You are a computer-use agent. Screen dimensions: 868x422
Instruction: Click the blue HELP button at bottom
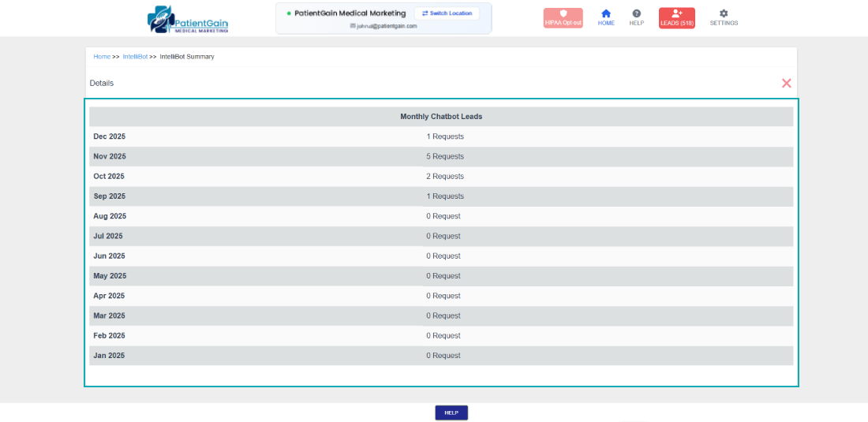[451, 413]
